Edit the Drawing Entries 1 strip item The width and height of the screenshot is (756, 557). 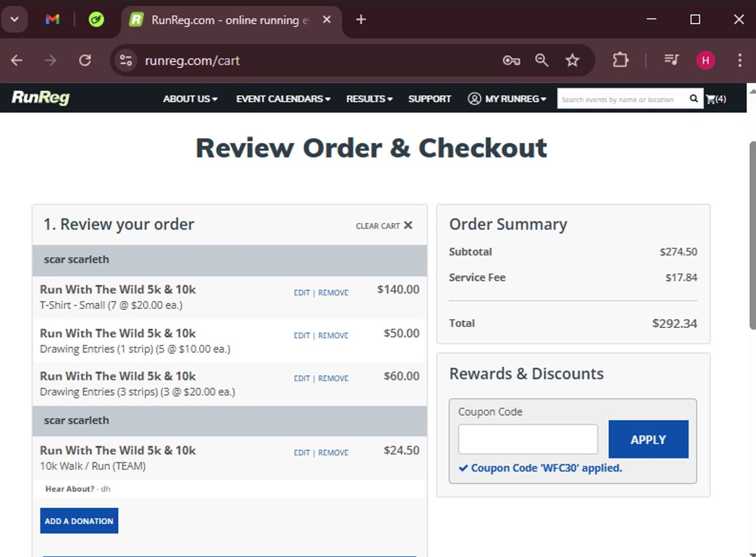tap(302, 335)
